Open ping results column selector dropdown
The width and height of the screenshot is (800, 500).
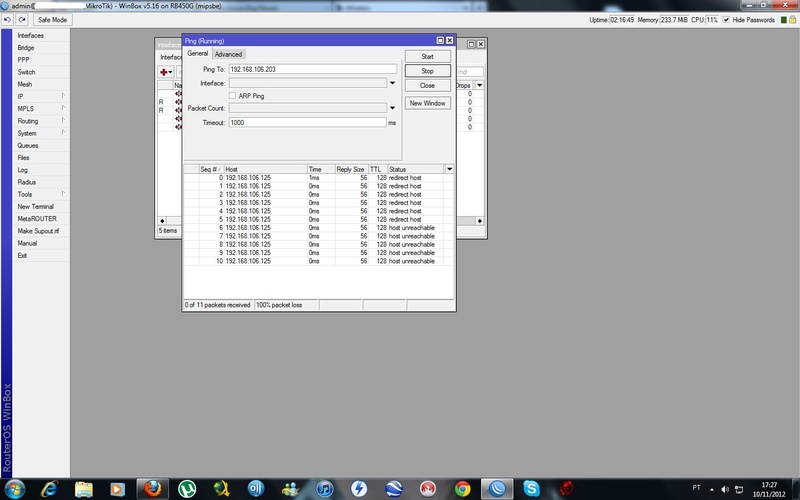(449, 169)
